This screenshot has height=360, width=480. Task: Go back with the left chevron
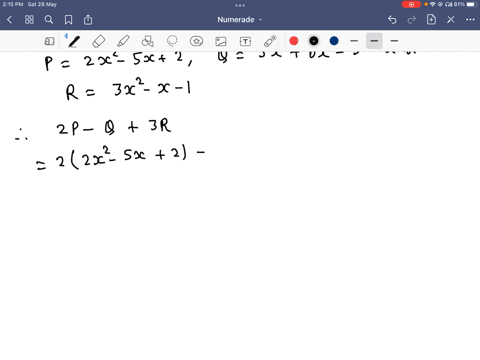coord(9,20)
